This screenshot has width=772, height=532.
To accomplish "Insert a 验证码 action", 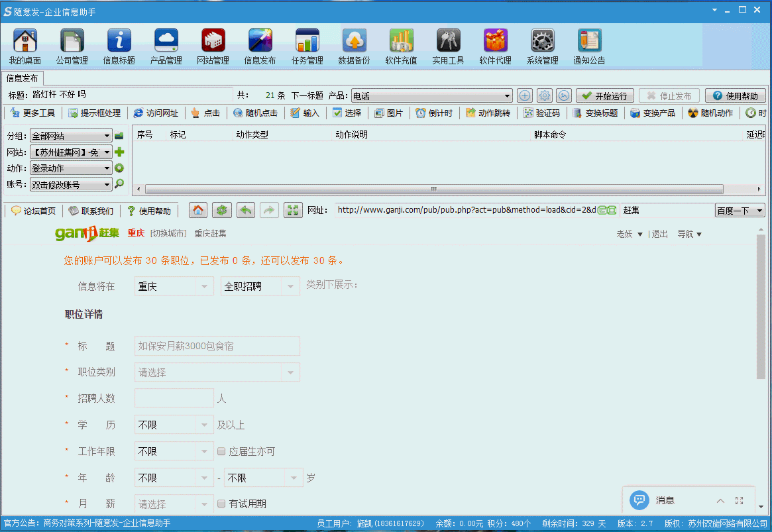I will [541, 113].
